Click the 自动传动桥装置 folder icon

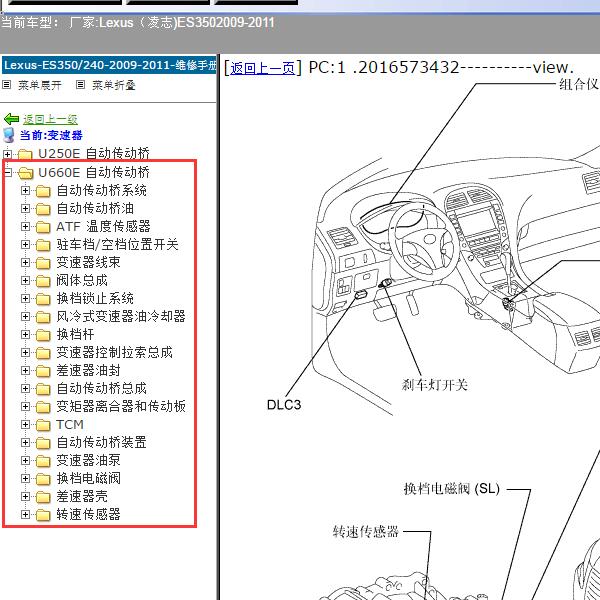pyautogui.click(x=43, y=443)
